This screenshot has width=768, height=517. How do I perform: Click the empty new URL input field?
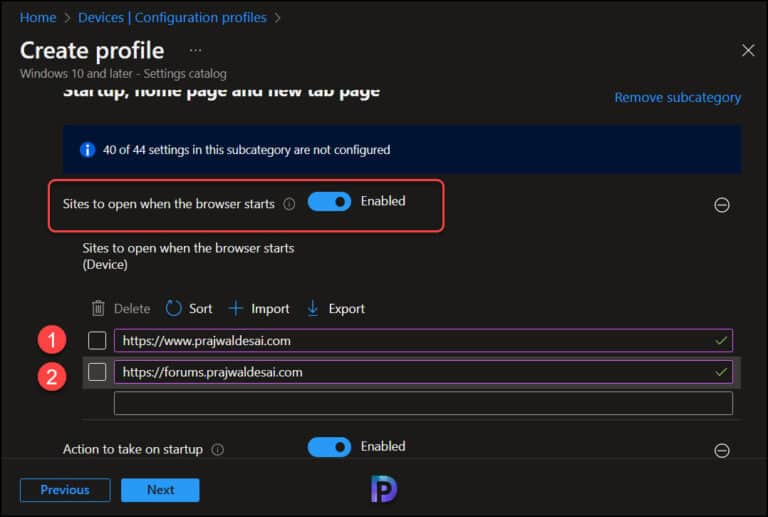[x=423, y=403]
